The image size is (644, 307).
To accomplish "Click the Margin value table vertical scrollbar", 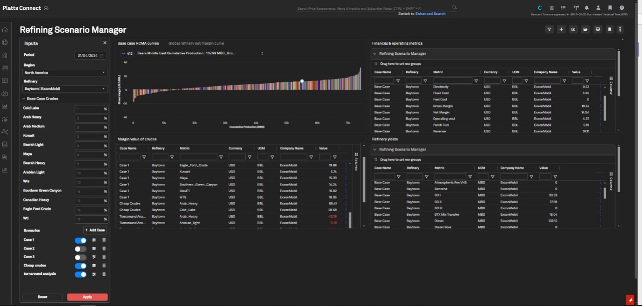I will [351, 220].
